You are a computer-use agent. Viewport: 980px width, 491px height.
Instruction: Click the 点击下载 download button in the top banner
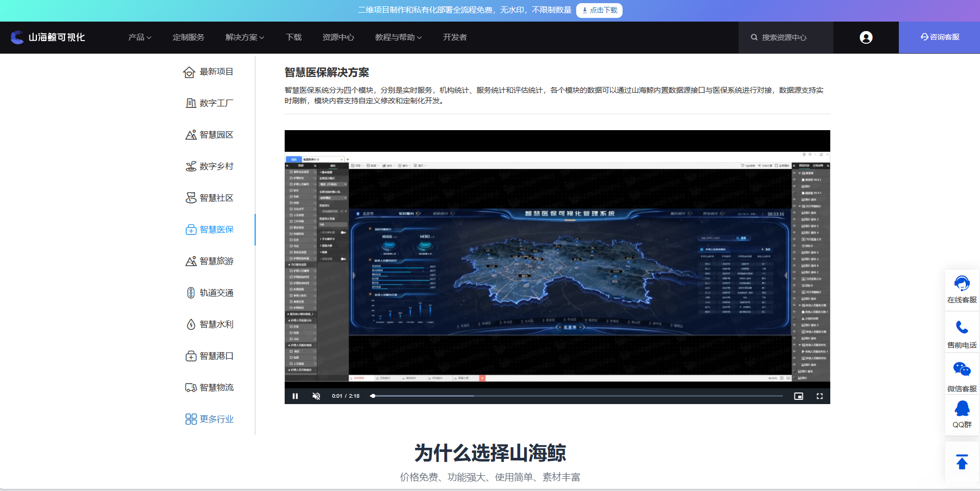[599, 11]
